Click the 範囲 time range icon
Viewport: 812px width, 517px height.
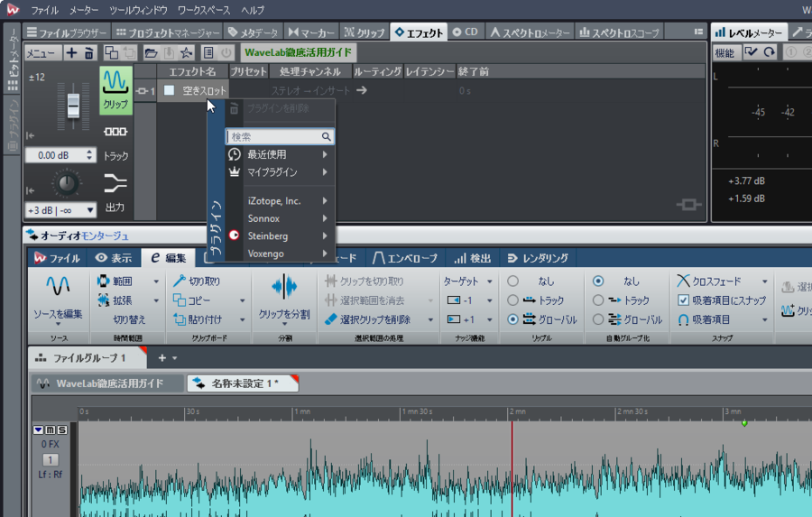click(104, 281)
